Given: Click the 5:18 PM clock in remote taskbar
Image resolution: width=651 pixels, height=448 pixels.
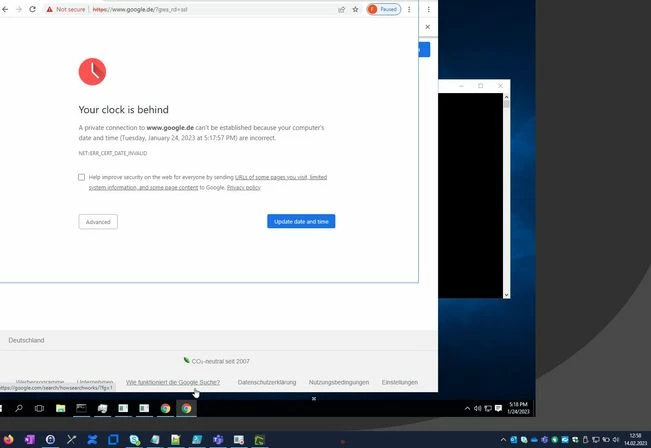Looking at the screenshot, I should point(519,408).
